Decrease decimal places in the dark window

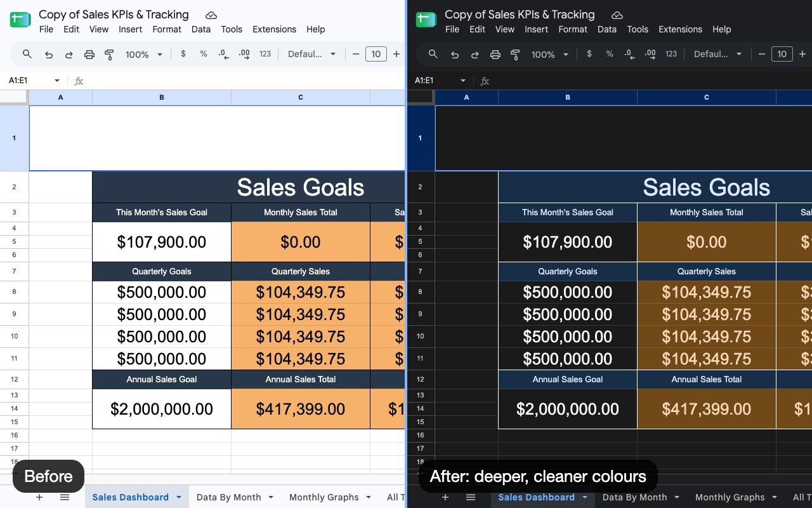pos(629,55)
